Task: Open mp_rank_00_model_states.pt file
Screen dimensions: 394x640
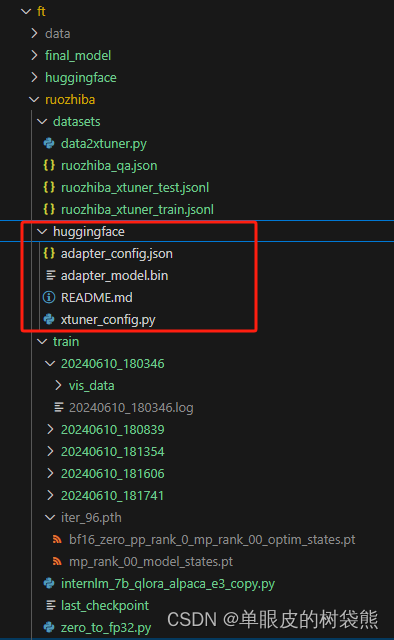Action: (151, 562)
